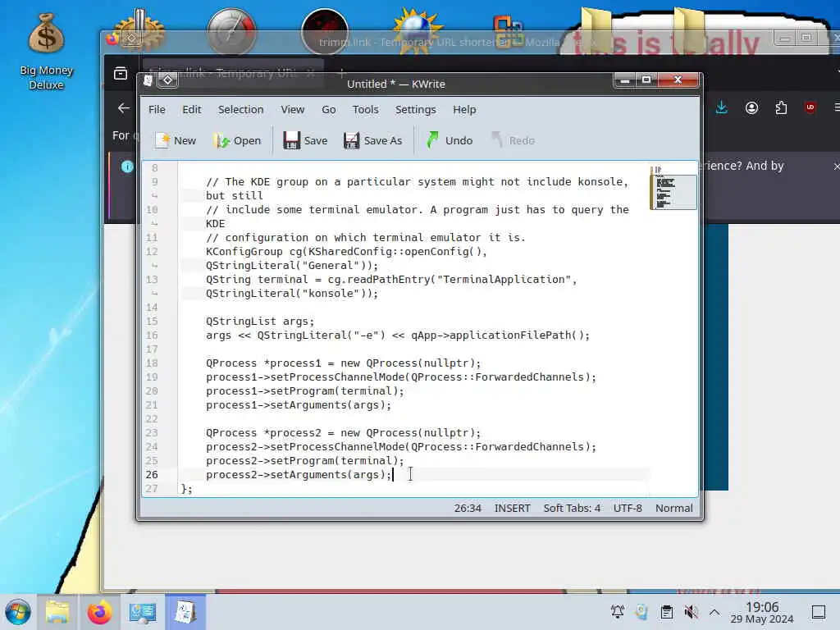The height and width of the screenshot is (630, 840).
Task: Click Firefox back arrow button
Action: [124, 107]
